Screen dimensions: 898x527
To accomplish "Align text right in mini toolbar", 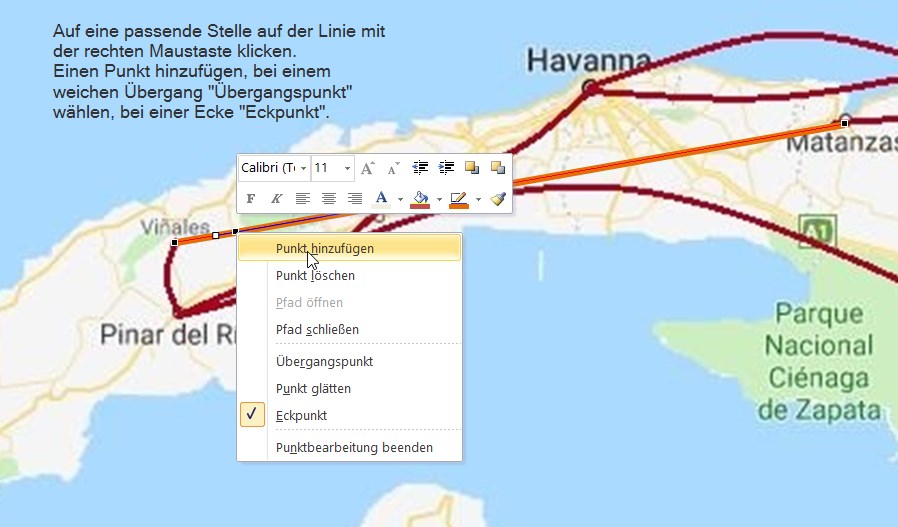I will [355, 199].
